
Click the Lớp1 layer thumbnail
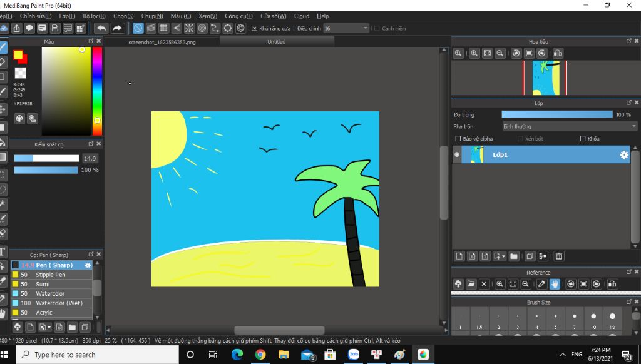pos(477,155)
